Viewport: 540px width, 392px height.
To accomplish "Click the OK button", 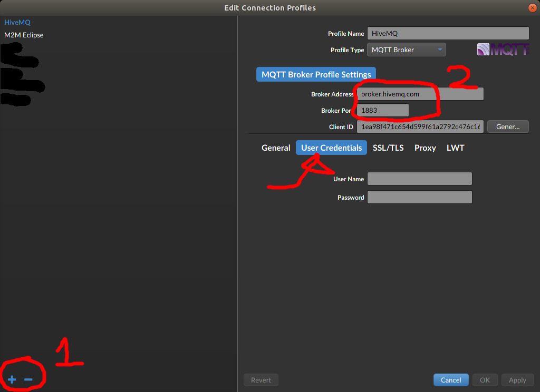I will click(x=485, y=380).
